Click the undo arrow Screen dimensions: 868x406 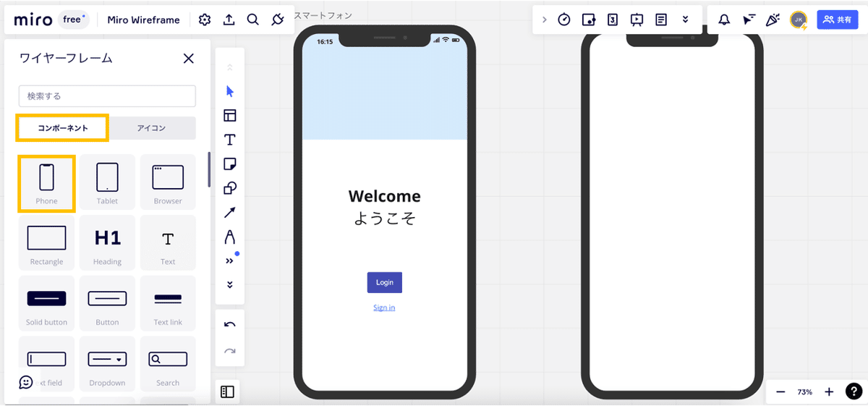[x=230, y=325]
